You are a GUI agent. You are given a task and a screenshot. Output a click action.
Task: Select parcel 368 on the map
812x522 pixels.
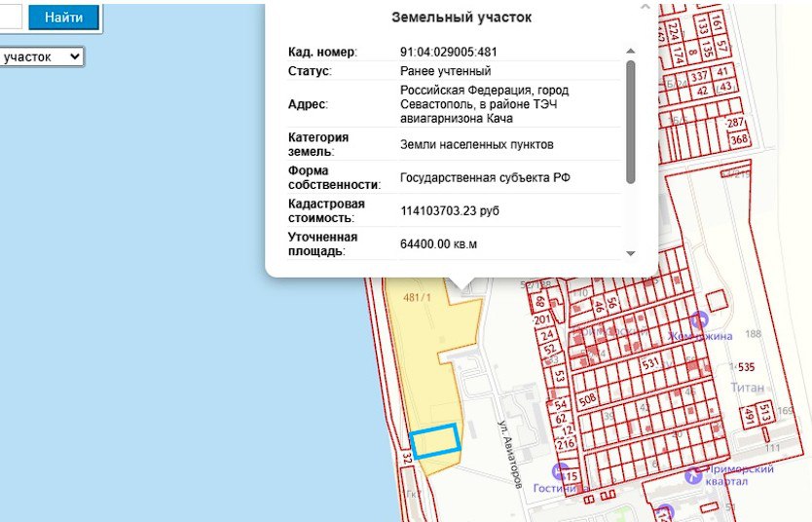(x=739, y=139)
